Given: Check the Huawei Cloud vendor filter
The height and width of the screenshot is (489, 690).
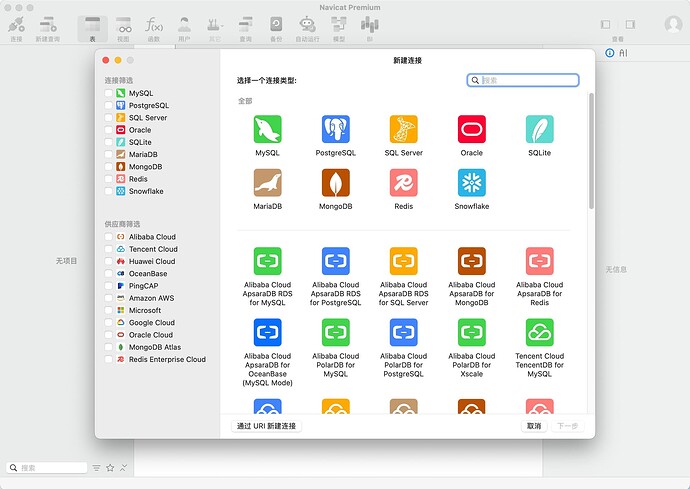Looking at the screenshot, I should [x=108, y=261].
